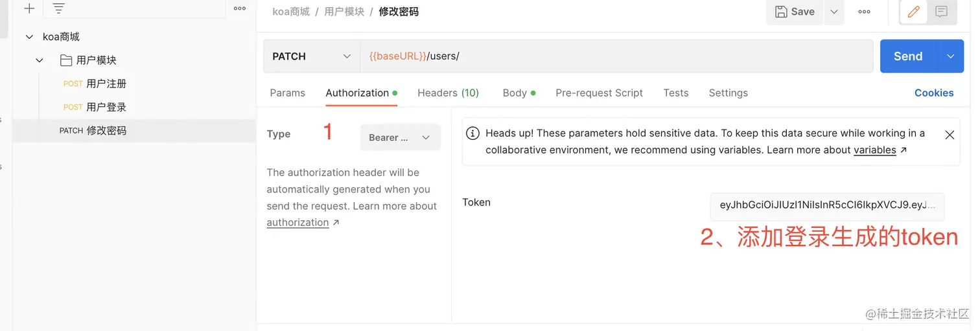Click the plus icon to create new collection
This screenshot has width=980, height=331.
point(29,8)
